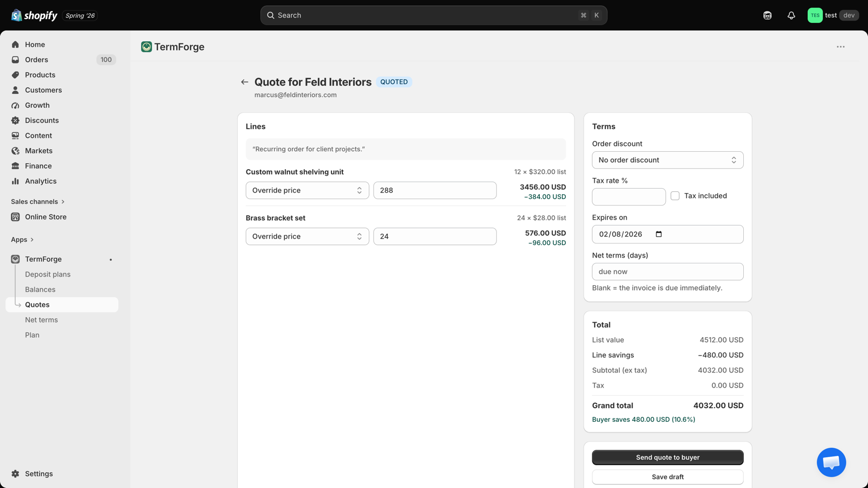The width and height of the screenshot is (868, 488).
Task: Open the chat support bubble
Action: 831,462
